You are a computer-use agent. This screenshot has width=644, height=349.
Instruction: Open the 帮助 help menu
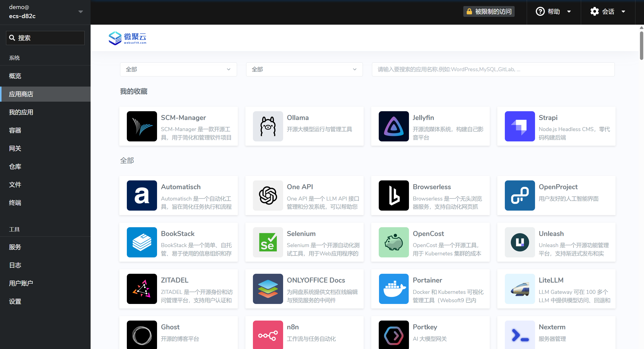(x=553, y=12)
